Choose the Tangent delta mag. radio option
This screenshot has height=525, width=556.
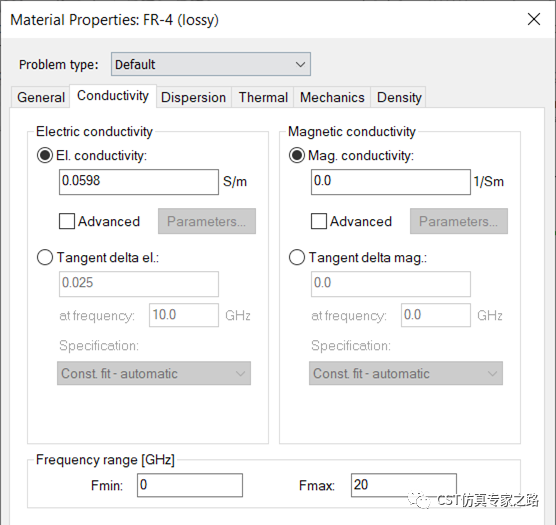click(x=297, y=257)
